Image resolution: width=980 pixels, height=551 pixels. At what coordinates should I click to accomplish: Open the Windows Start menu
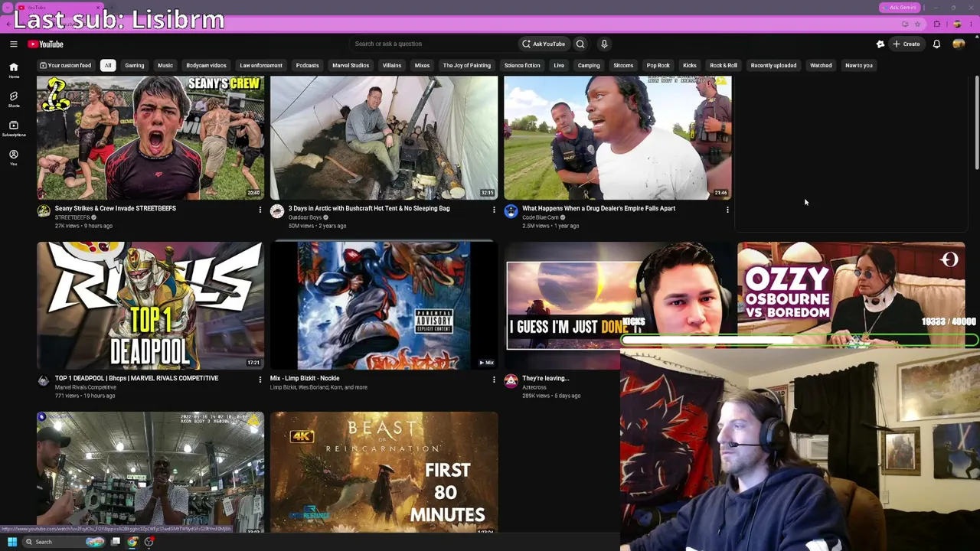(12, 542)
